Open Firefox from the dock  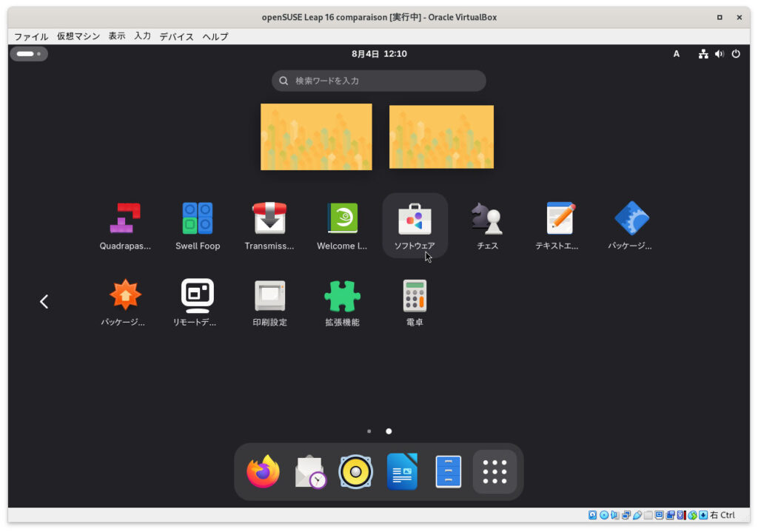[263, 471]
